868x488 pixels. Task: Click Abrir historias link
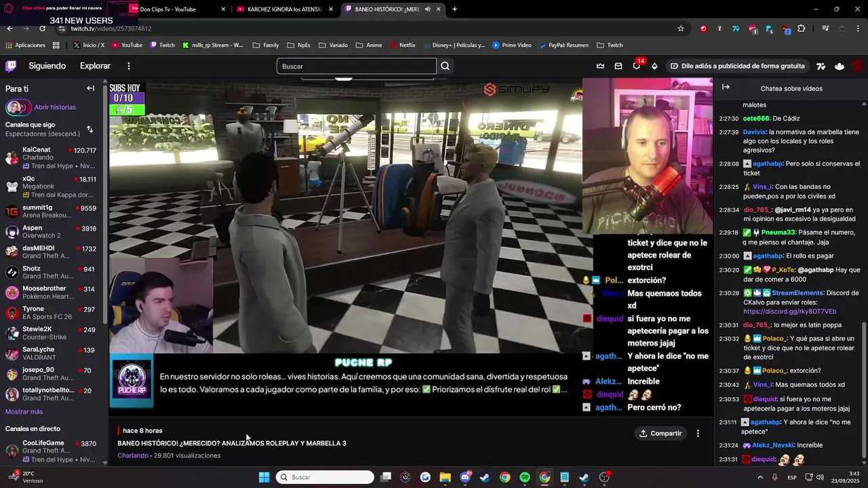[x=55, y=107]
